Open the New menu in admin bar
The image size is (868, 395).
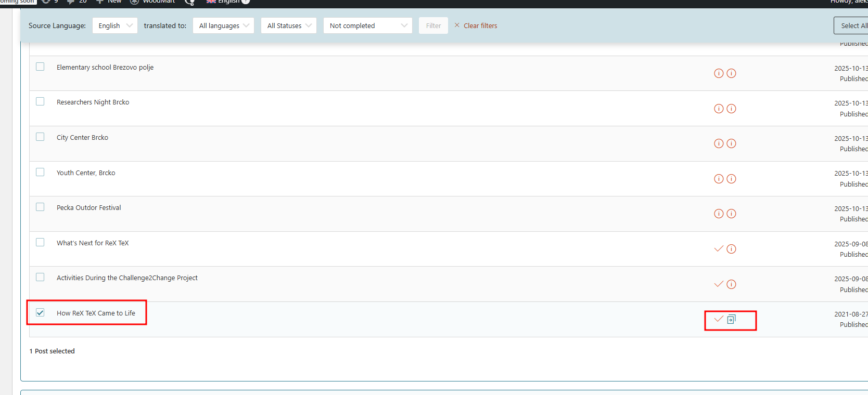point(109,2)
